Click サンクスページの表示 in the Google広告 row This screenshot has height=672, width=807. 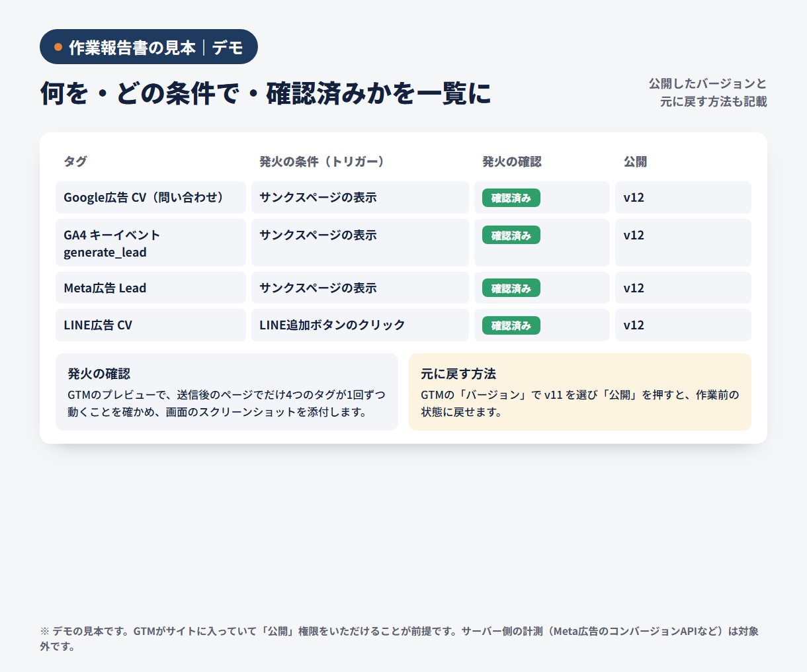(318, 198)
